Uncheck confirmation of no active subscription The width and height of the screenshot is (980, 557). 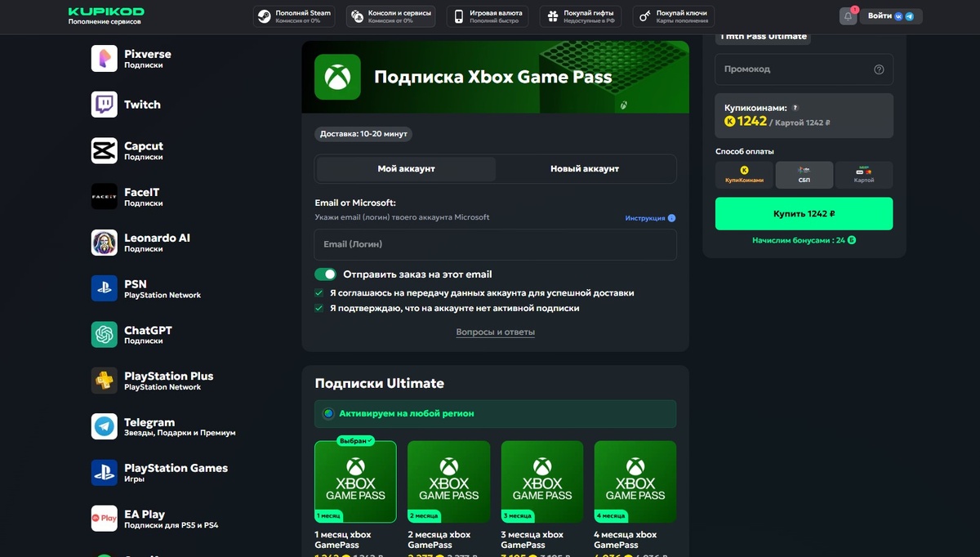318,309
